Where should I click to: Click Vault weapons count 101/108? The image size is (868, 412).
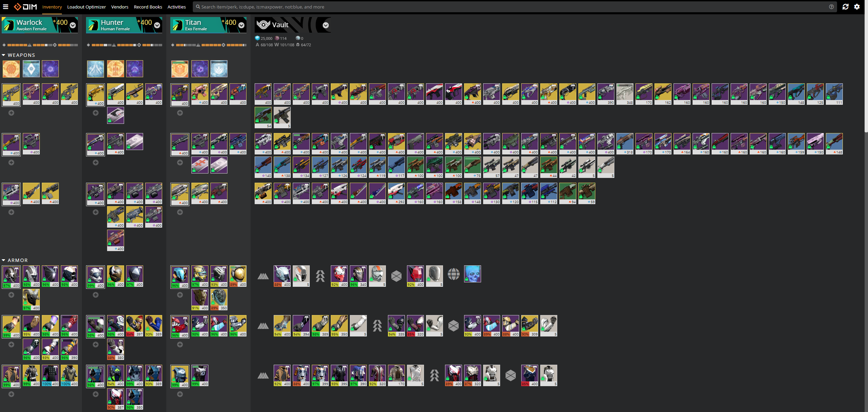pyautogui.click(x=284, y=45)
